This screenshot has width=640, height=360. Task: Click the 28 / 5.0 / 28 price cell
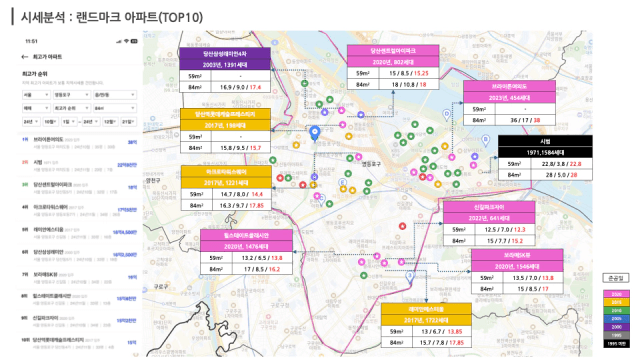[x=561, y=175]
